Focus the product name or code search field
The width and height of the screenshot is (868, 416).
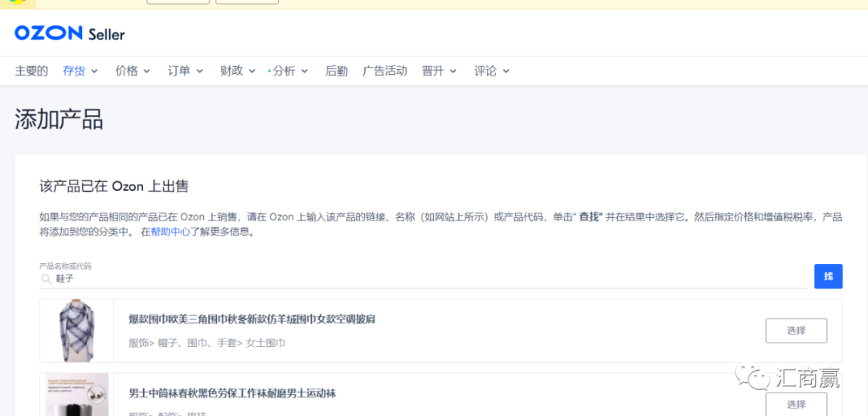click(424, 278)
